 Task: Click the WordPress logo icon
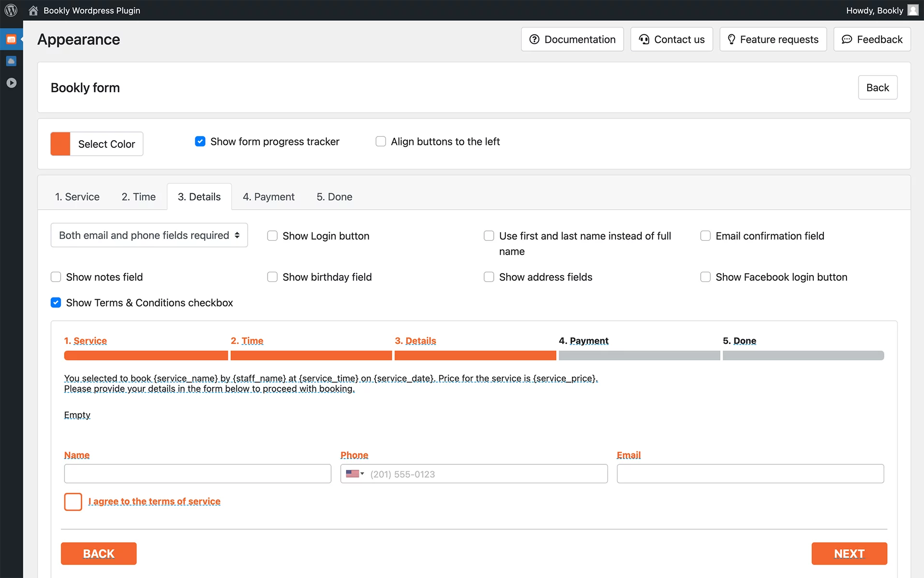point(11,10)
